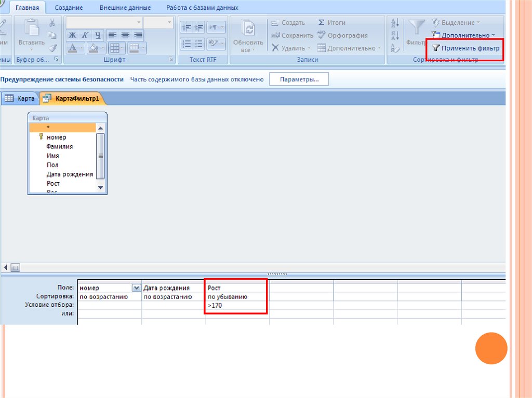Click the Cut scissors icon
This screenshot has height=398, width=532.
(x=52, y=23)
